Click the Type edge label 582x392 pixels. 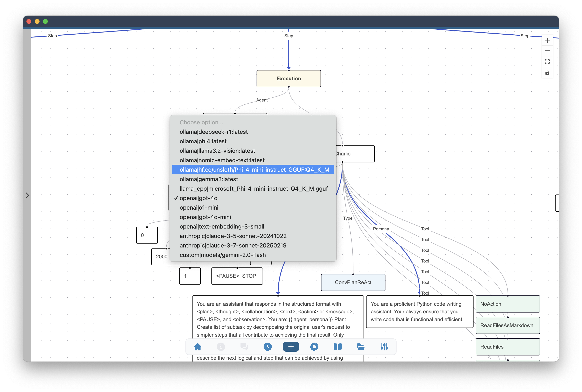(347, 218)
